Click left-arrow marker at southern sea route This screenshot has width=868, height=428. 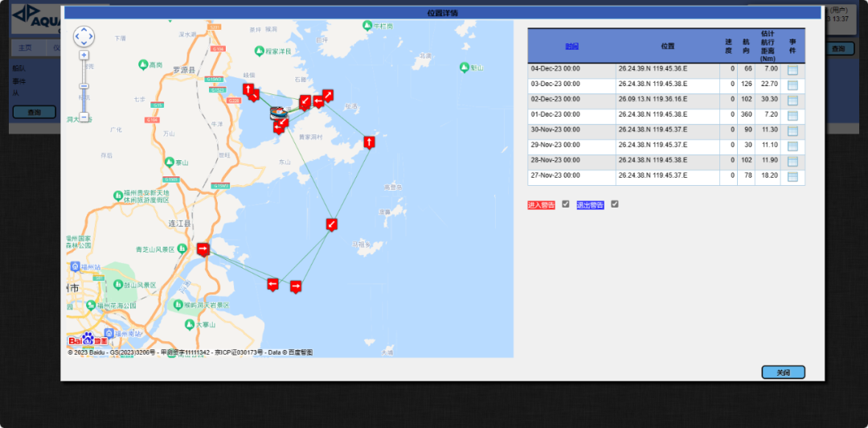click(x=272, y=284)
